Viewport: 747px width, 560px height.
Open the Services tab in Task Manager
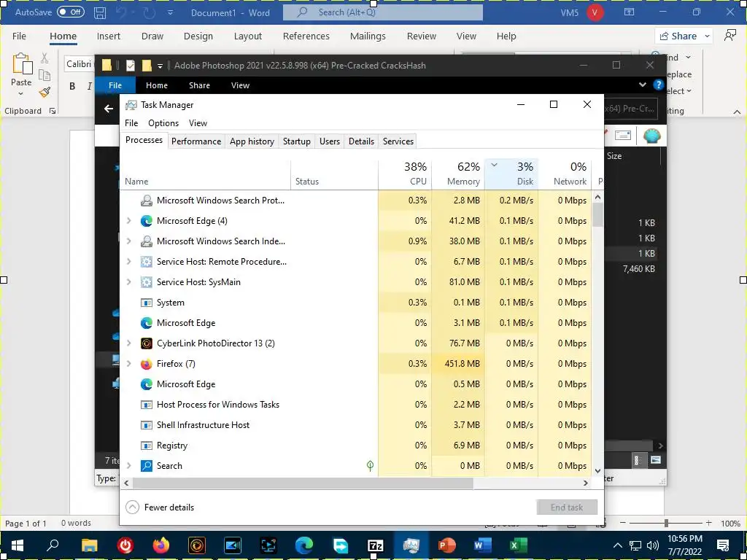pos(398,141)
